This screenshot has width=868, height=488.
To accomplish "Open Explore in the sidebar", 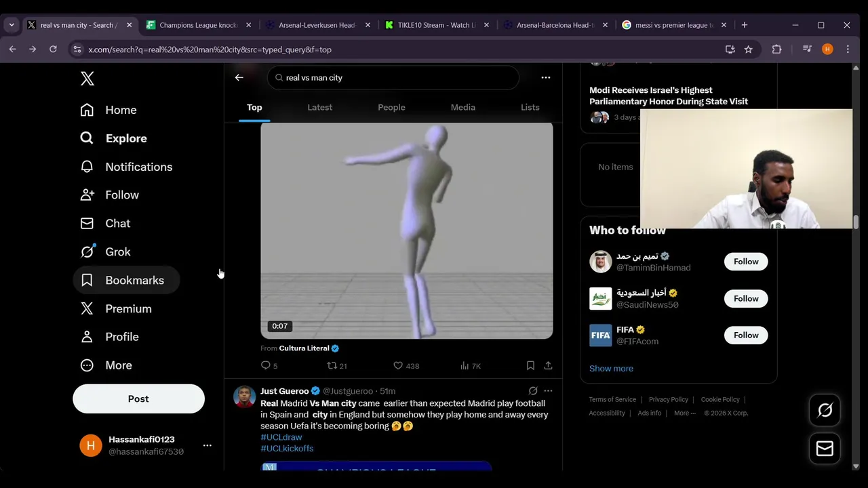I will [x=113, y=138].
